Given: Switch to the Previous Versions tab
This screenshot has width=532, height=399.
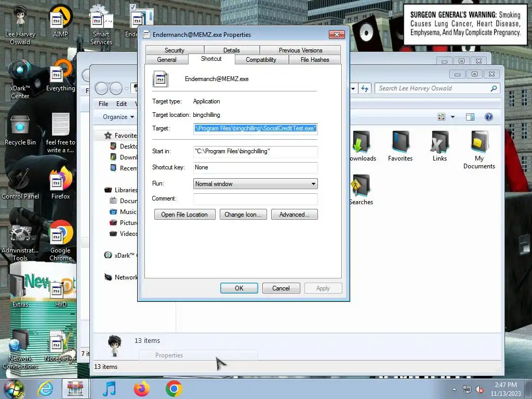Looking at the screenshot, I should coord(300,50).
